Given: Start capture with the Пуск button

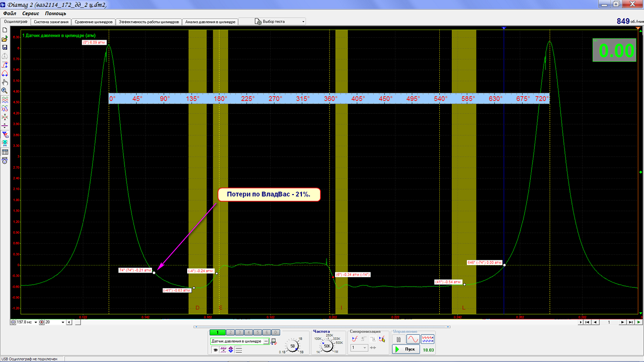Looking at the screenshot, I should (406, 349).
